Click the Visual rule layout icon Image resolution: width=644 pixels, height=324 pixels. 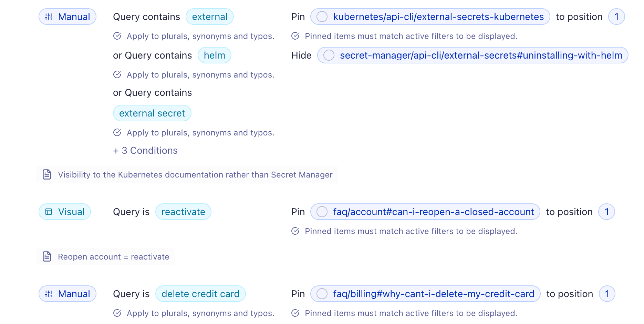click(49, 212)
